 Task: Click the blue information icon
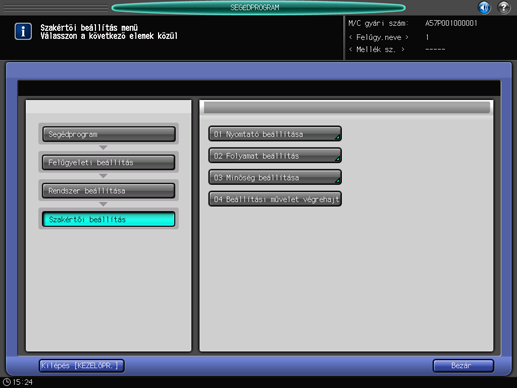tap(23, 32)
